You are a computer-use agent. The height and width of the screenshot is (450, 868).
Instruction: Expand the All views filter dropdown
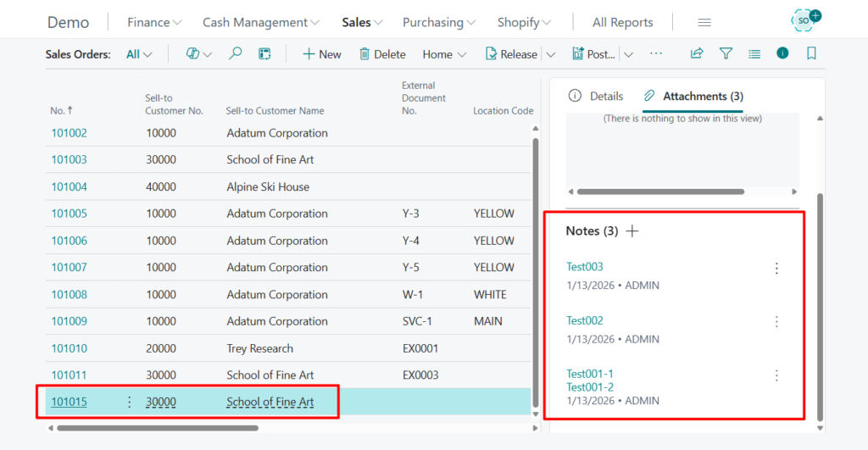point(139,54)
